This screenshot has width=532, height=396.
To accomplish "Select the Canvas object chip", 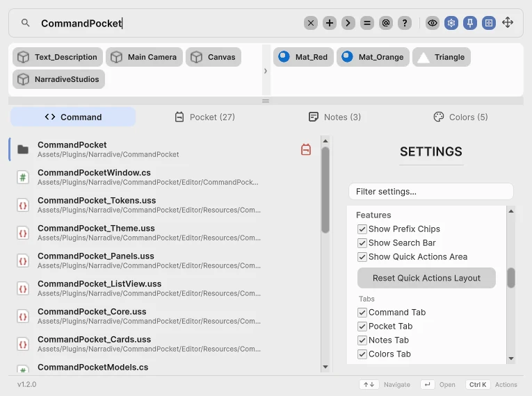I will click(x=213, y=57).
